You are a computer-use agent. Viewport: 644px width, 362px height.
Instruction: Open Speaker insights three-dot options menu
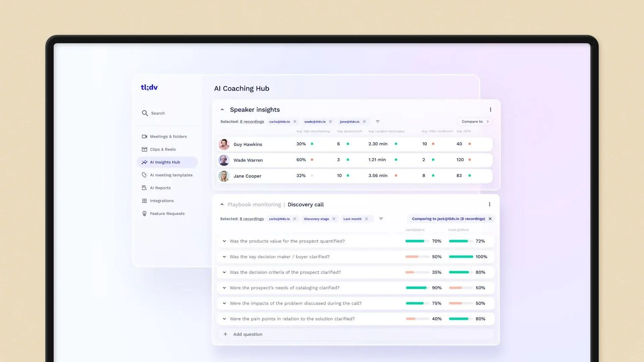pyautogui.click(x=490, y=110)
